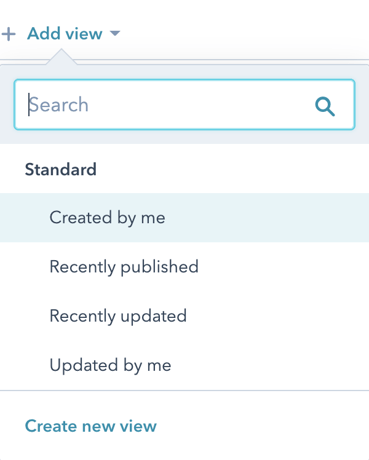The height and width of the screenshot is (460, 369).
Task: Choose the Recently published view
Action: (184, 267)
